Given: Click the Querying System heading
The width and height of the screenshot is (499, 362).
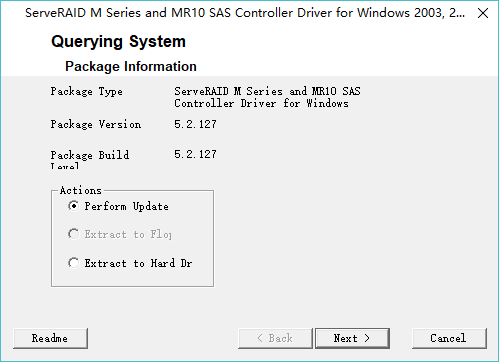Looking at the screenshot, I should 118,42.
